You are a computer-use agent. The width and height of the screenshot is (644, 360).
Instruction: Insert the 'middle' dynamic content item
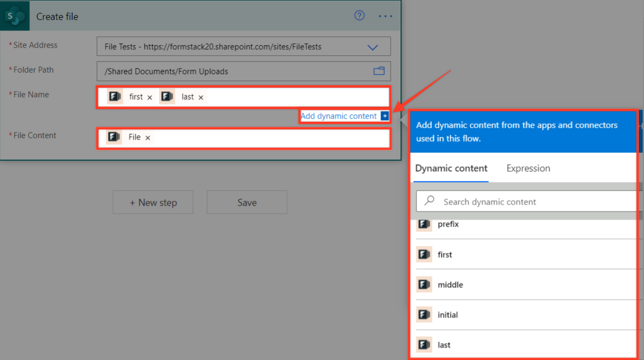click(450, 285)
